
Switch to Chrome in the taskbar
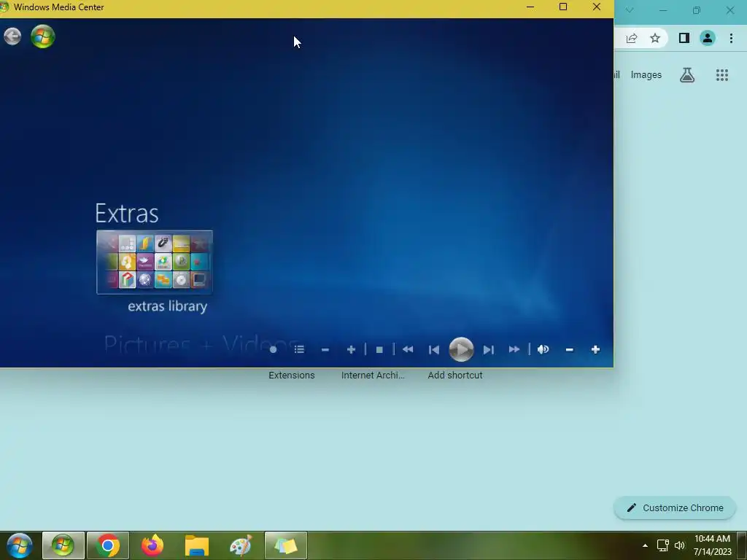click(x=108, y=545)
